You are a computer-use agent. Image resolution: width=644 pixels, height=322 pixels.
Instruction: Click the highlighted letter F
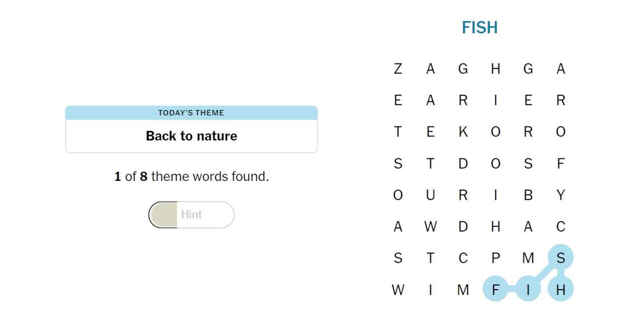point(496,290)
